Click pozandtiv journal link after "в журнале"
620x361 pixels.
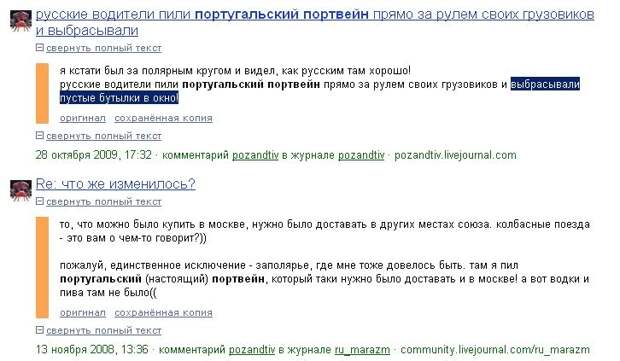pyautogui.click(x=361, y=155)
